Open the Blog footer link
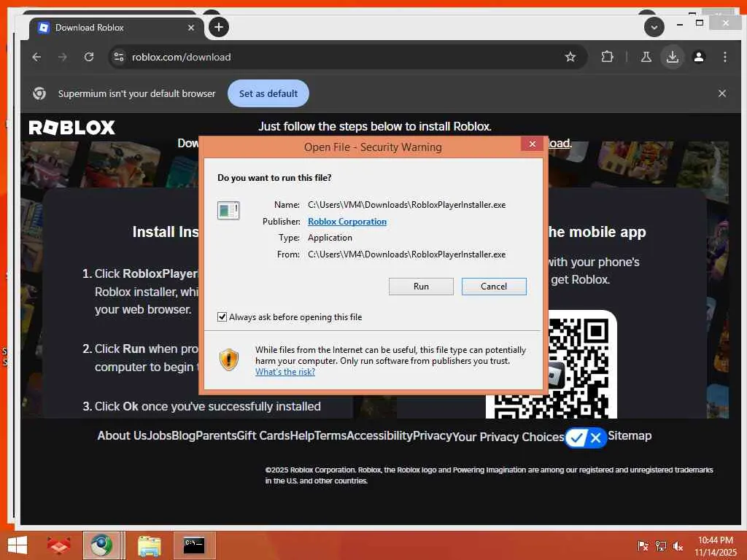This screenshot has width=747, height=560. 183,436
